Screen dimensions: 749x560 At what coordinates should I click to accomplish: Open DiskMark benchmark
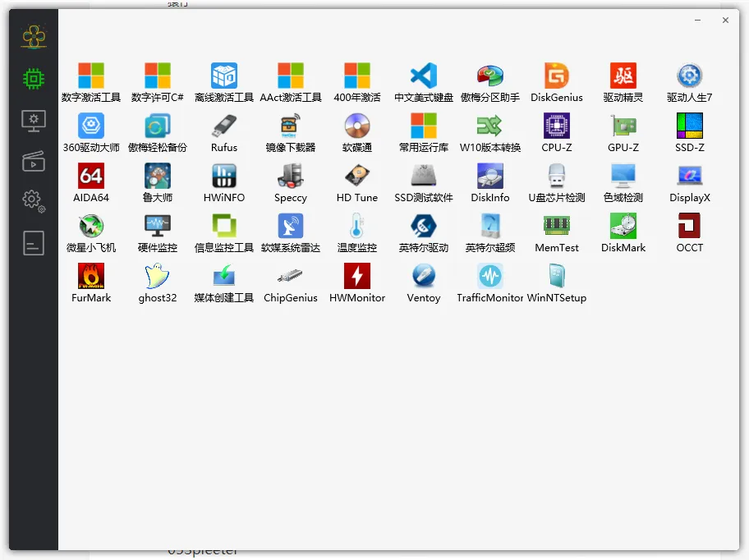pos(623,226)
